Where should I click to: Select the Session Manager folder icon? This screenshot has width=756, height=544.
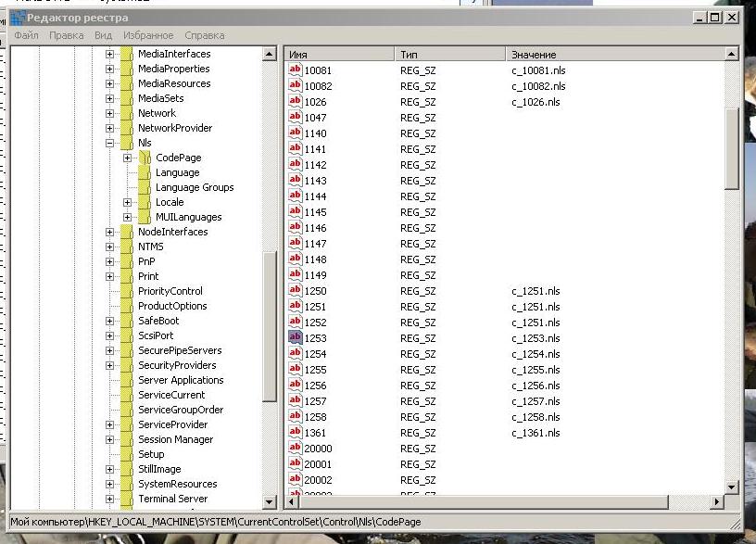coord(128,439)
